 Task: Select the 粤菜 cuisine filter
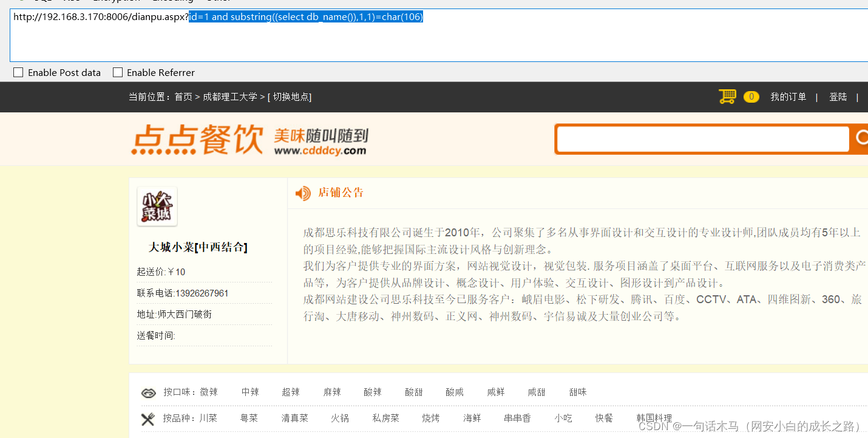coord(249,419)
